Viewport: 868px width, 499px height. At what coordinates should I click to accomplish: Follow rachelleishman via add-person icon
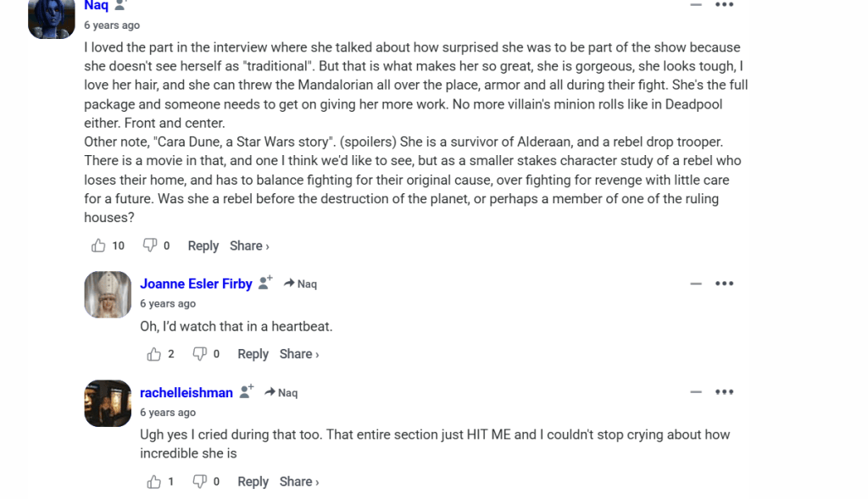[247, 391]
